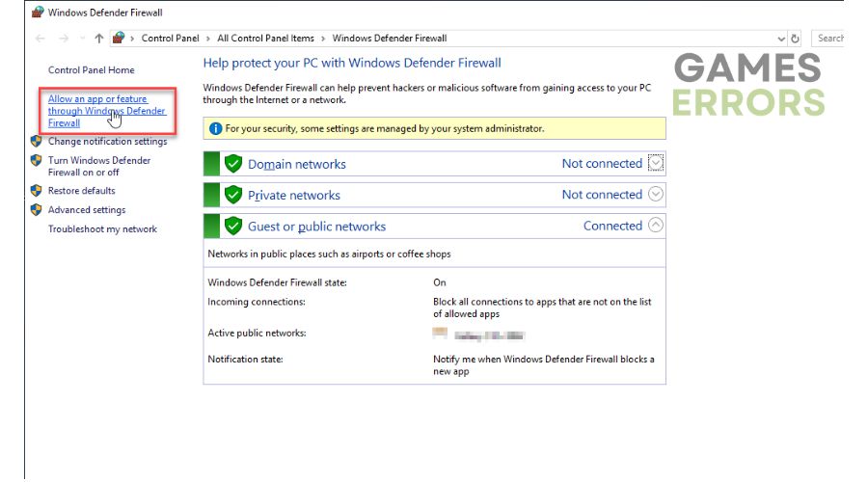This screenshot has width=868, height=482.
Task: Click shield icon beside Advanced settings
Action: (37, 210)
